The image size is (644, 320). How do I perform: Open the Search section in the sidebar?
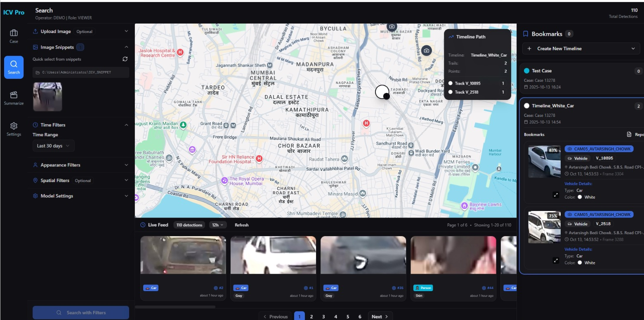tap(14, 67)
